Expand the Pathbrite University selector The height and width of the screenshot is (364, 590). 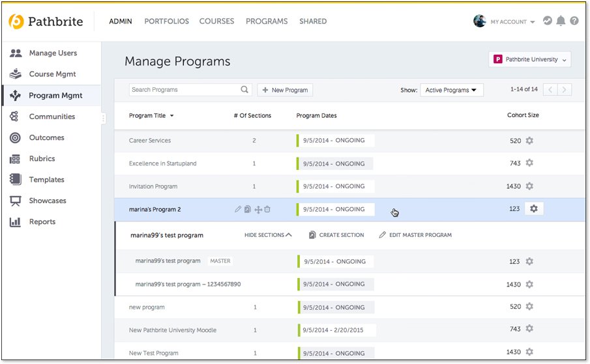point(529,59)
